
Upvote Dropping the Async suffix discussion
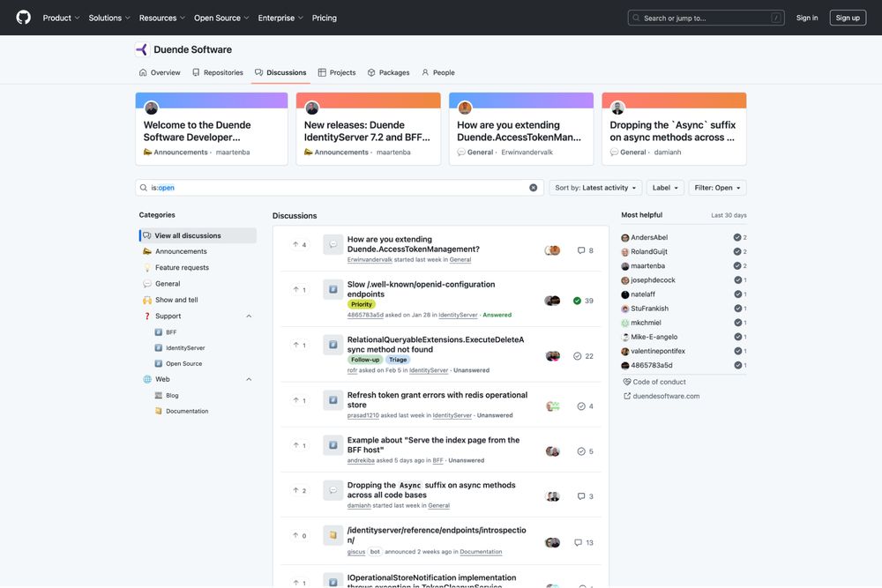click(x=299, y=490)
